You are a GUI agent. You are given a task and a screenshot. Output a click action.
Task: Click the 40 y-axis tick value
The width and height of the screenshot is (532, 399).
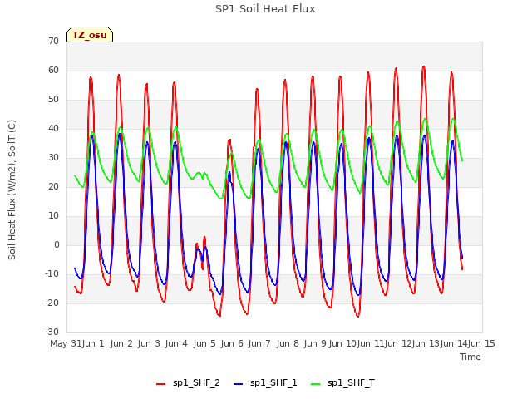click(53, 128)
